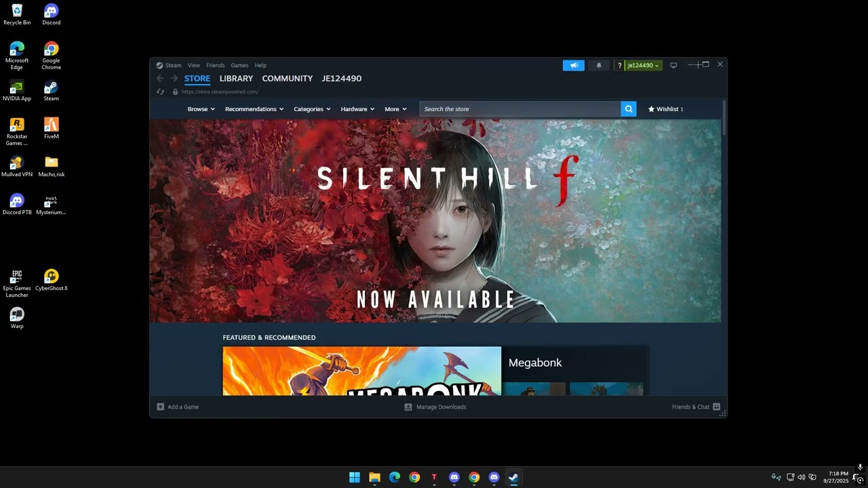This screenshot has height=488, width=868.
Task: Open Steam notifications bell
Action: click(599, 65)
